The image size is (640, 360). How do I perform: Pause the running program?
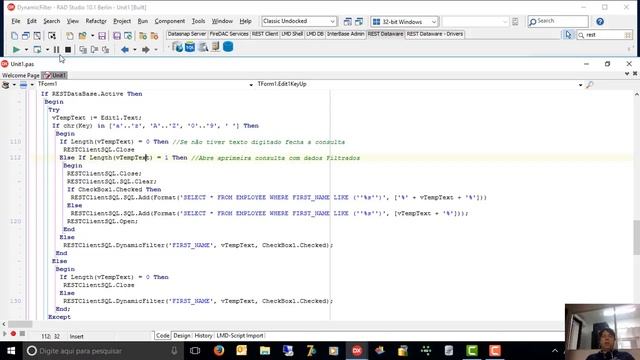pyautogui.click(x=56, y=50)
